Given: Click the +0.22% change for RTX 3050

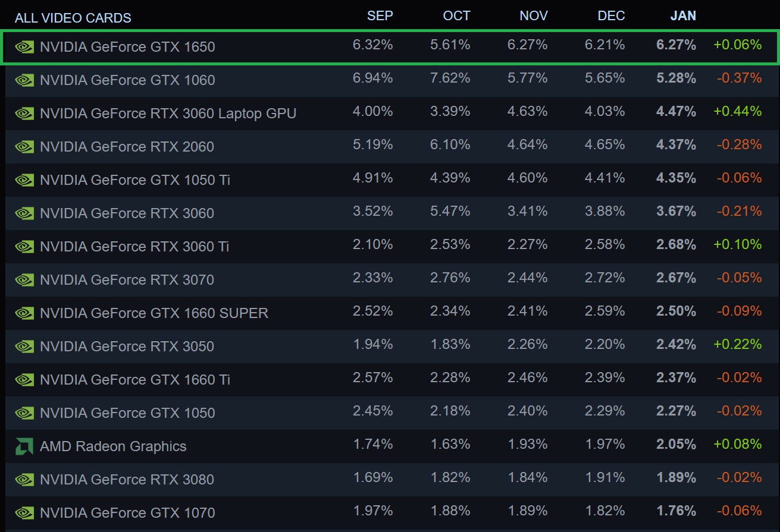Looking at the screenshot, I should pos(737,344).
